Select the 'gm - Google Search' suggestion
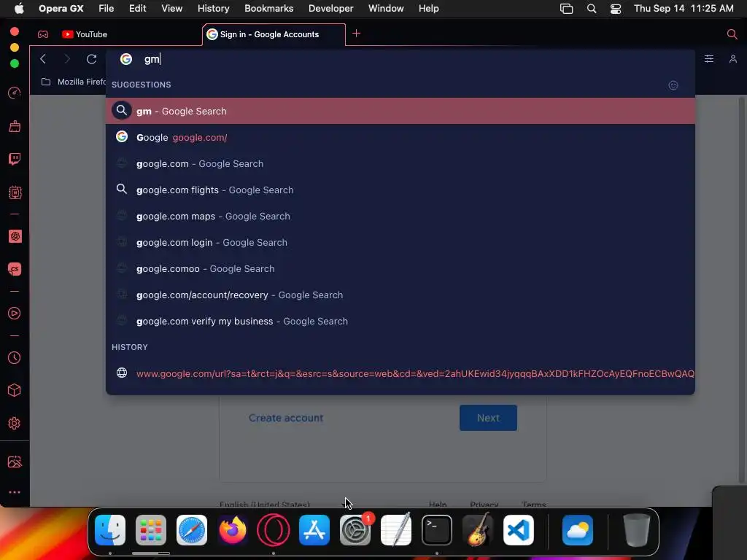 400,111
